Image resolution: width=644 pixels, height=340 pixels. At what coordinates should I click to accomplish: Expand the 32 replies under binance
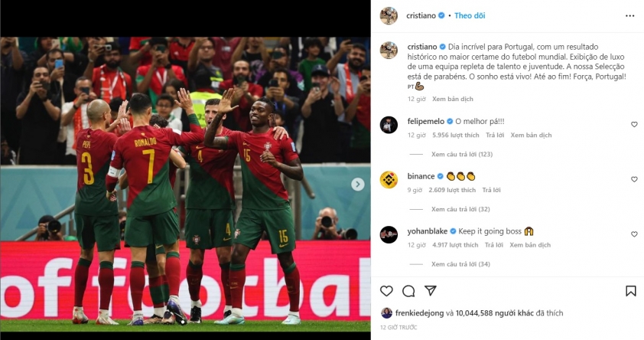pyautogui.click(x=460, y=209)
